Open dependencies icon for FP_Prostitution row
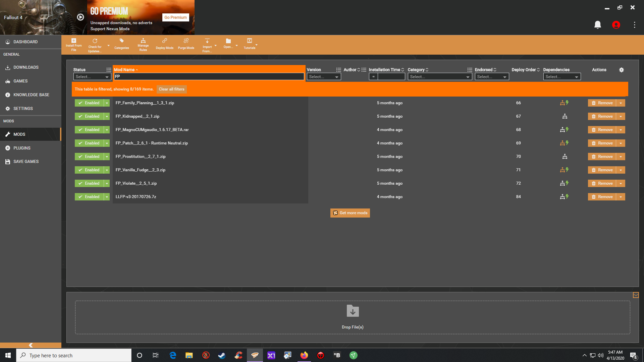644x362 pixels. click(565, 157)
